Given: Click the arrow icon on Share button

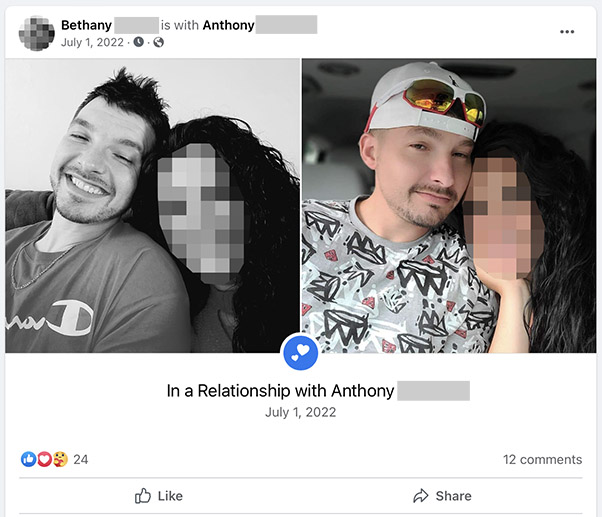Looking at the screenshot, I should [x=420, y=496].
